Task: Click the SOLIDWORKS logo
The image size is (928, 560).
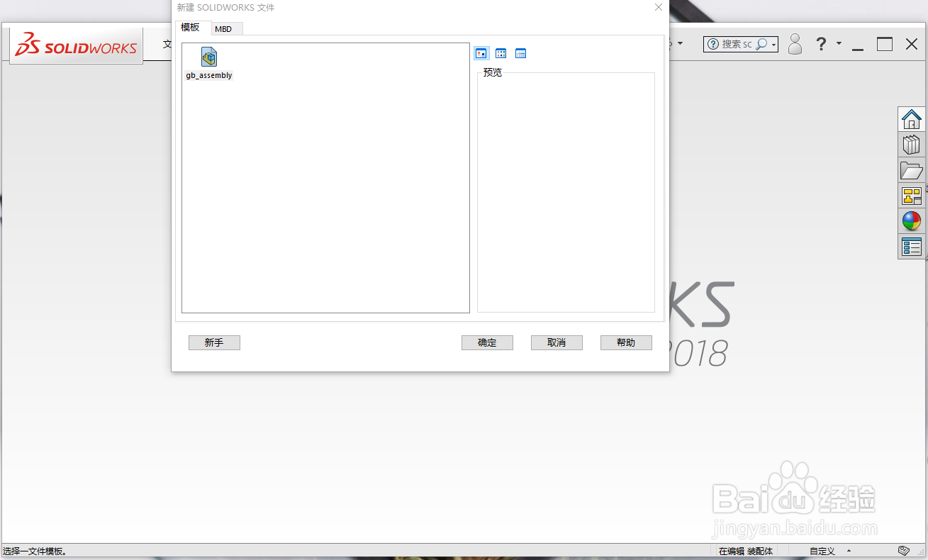Action: point(77,46)
